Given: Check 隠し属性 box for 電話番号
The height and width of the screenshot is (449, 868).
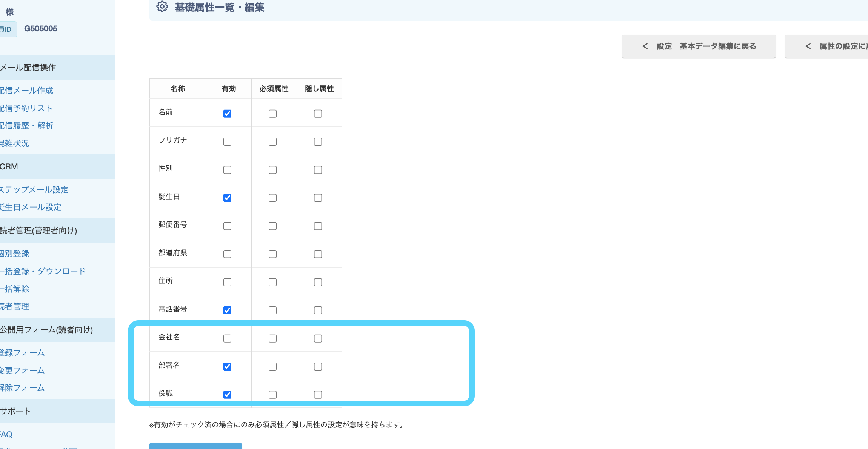Looking at the screenshot, I should [x=318, y=311].
